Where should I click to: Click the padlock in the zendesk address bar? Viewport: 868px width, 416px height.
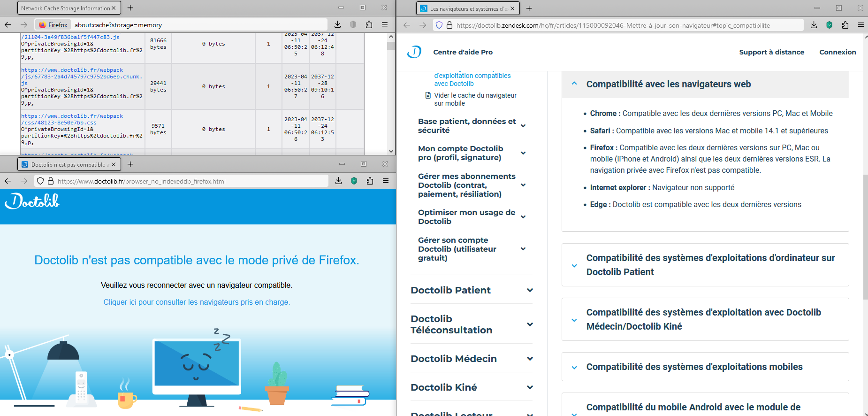(x=449, y=25)
